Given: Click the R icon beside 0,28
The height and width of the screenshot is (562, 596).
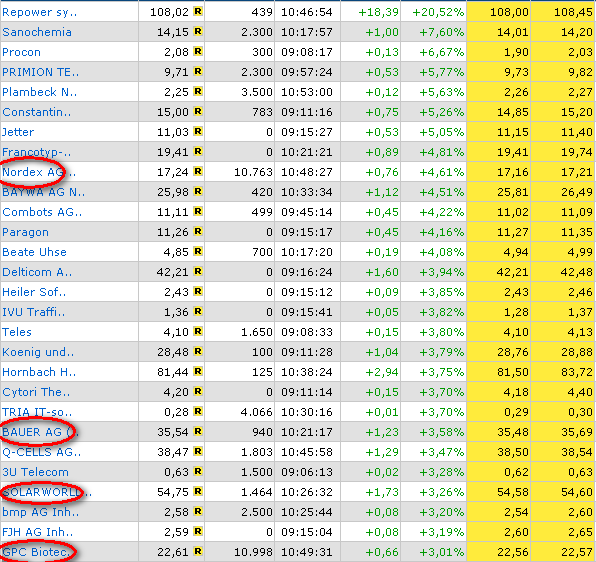Looking at the screenshot, I should (198, 411).
